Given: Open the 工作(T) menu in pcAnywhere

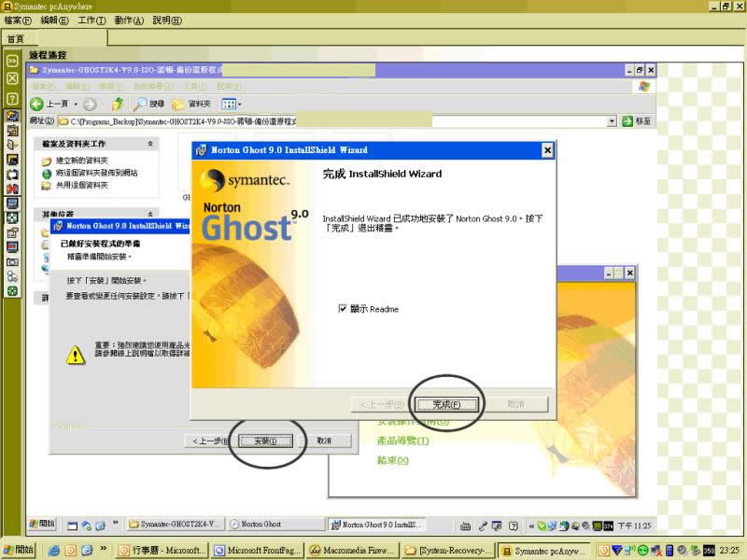Looking at the screenshot, I should click(x=92, y=21).
